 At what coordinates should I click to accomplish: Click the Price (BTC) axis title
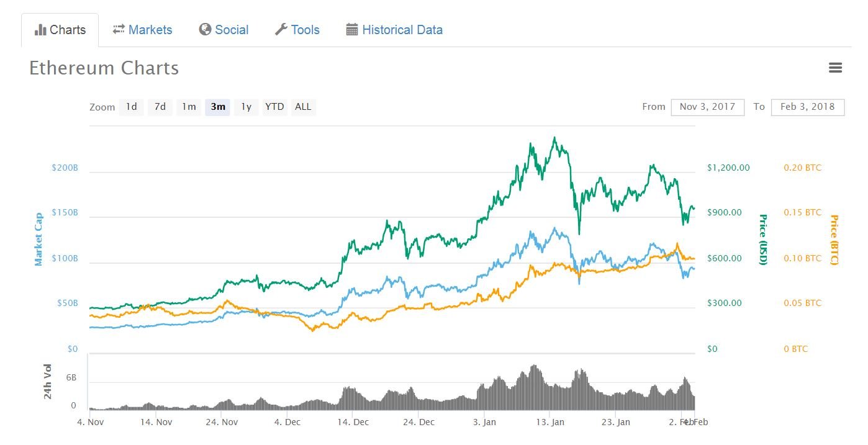click(834, 240)
